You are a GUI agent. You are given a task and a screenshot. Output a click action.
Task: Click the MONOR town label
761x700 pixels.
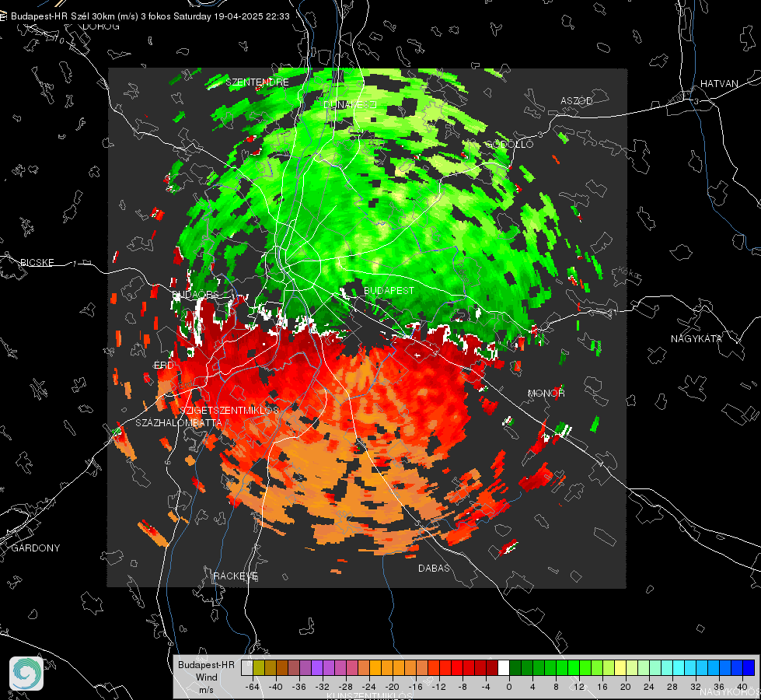pyautogui.click(x=546, y=393)
